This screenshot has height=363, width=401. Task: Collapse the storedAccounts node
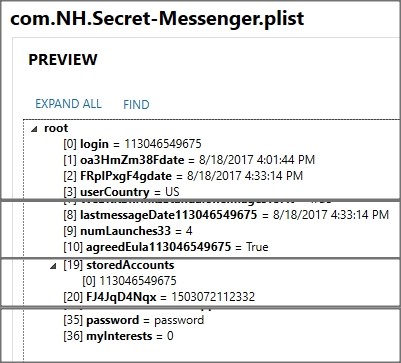tap(53, 267)
